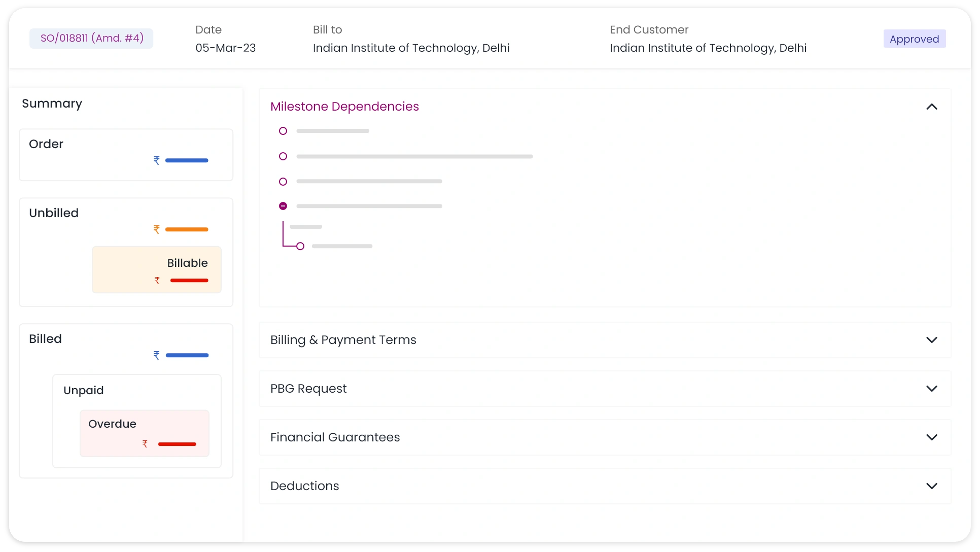Click the SO/018811 (Amd. #4) order tag
This screenshot has width=980, height=552.
point(92,39)
